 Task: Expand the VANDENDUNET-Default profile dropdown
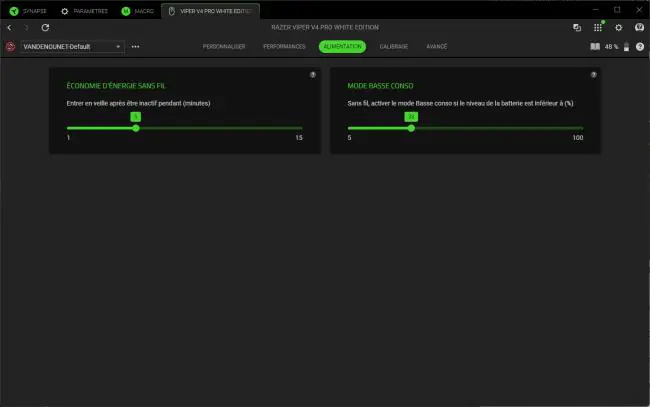tap(72, 47)
